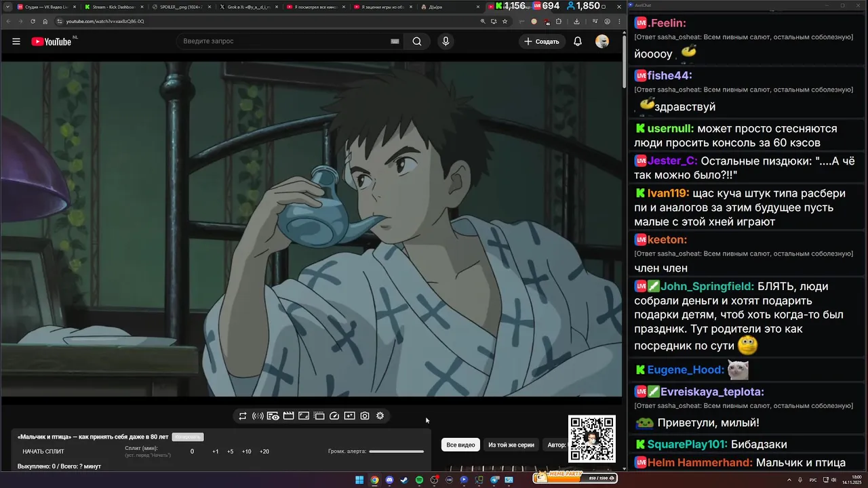Click the +20 split minutes button

tap(264, 451)
